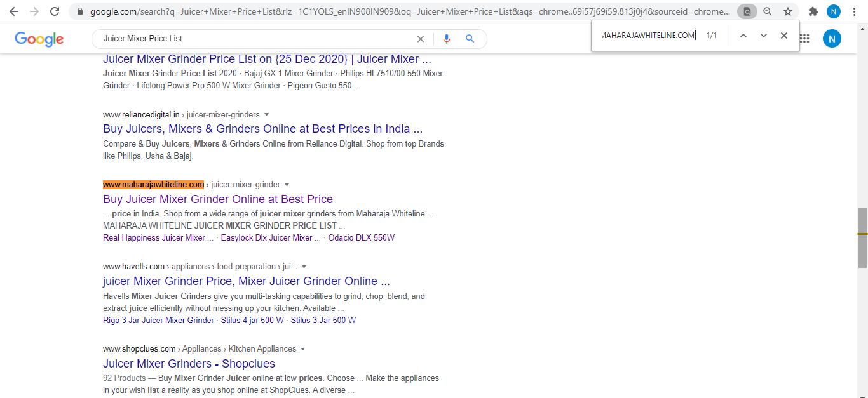Open Odacio DLX 550W sitelink

pyautogui.click(x=362, y=238)
